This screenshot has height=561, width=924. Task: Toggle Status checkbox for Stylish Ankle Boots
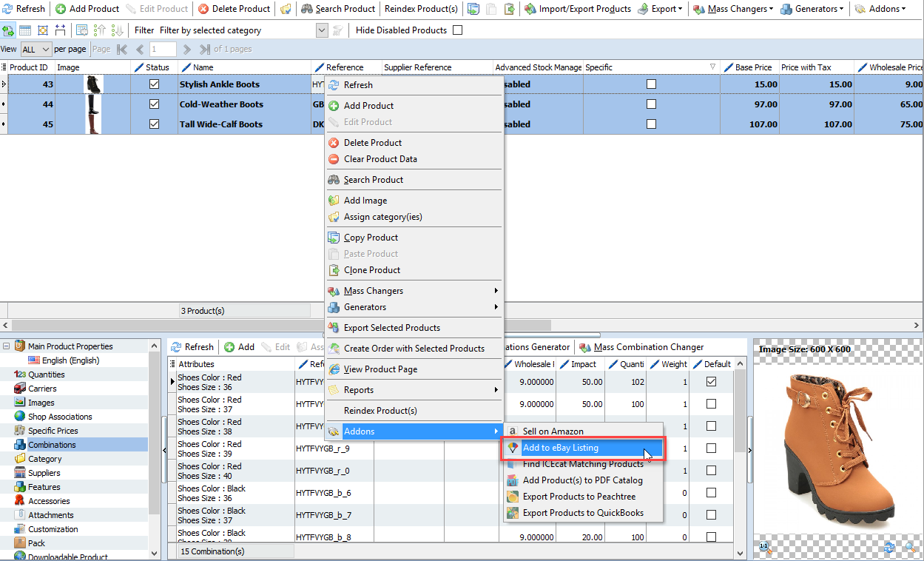click(154, 84)
